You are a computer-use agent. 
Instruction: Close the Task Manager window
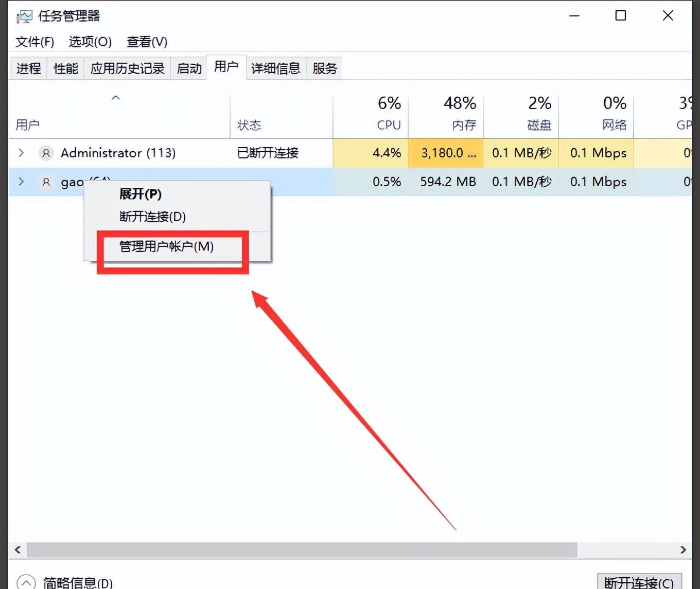[x=668, y=16]
